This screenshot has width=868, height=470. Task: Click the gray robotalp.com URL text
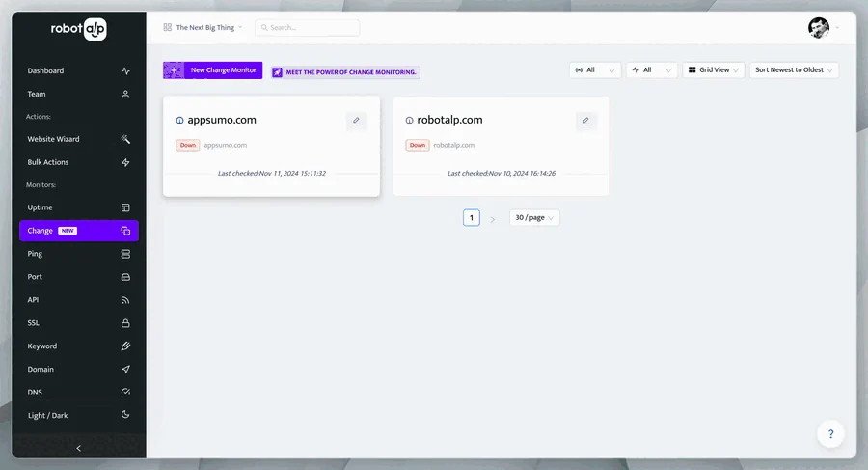pos(454,145)
